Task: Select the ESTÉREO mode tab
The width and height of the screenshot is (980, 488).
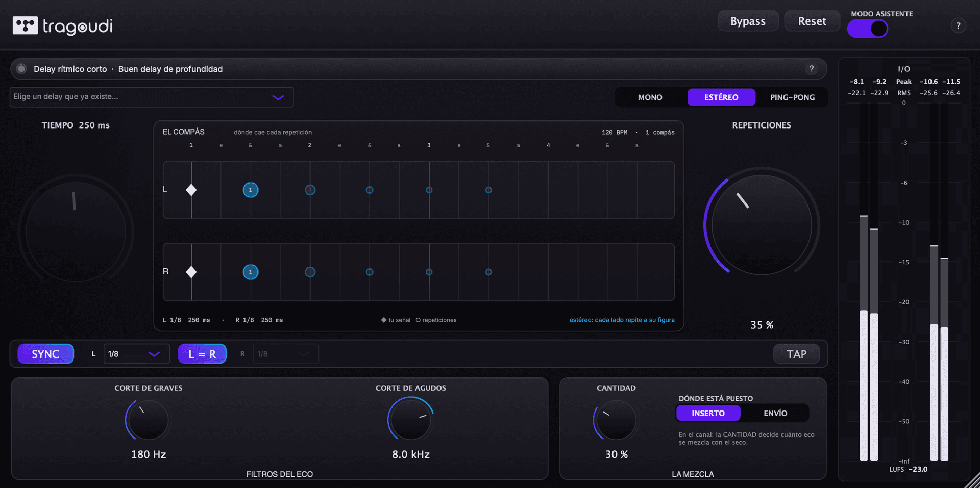Action: 721,97
